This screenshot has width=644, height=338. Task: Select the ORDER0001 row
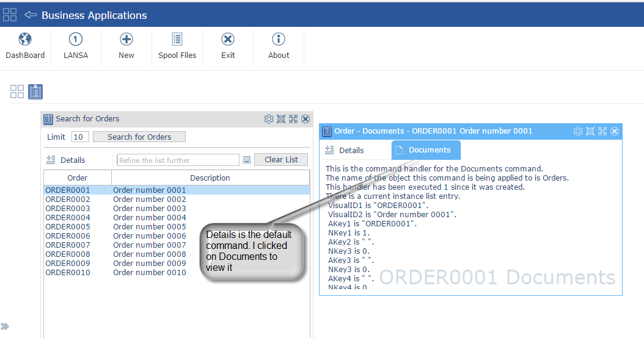point(177,190)
